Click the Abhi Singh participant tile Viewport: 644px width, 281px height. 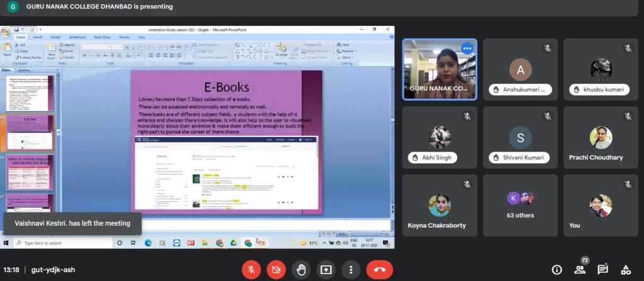pyautogui.click(x=440, y=137)
